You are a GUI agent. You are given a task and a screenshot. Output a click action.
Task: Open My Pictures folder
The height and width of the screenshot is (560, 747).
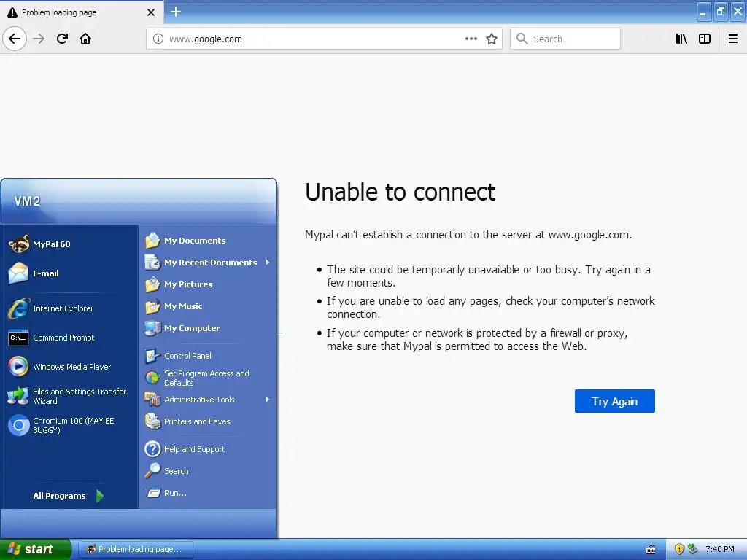[208, 284]
